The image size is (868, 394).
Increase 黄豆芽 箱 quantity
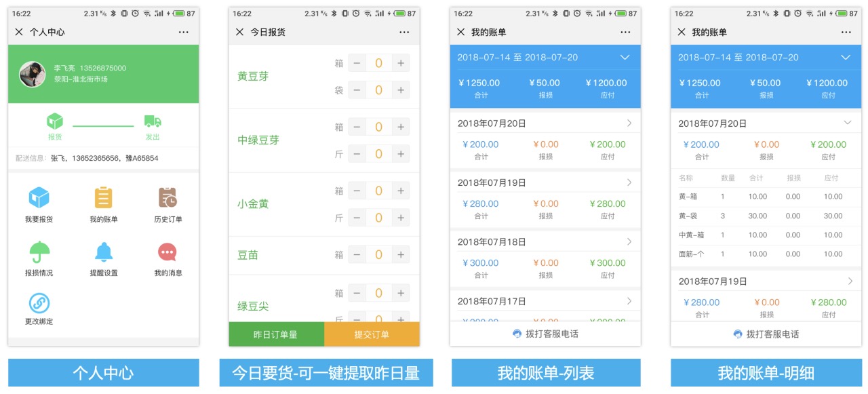(401, 63)
